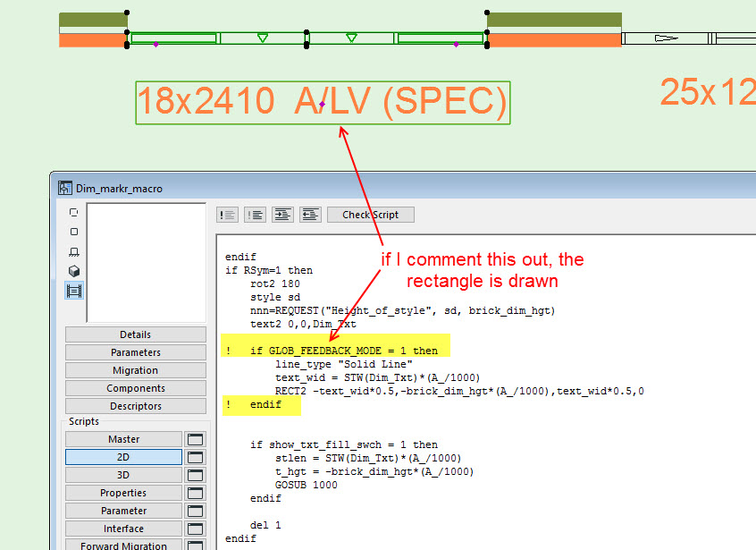
Task: Select the 2D symbol preview icon
Action: click(x=74, y=213)
